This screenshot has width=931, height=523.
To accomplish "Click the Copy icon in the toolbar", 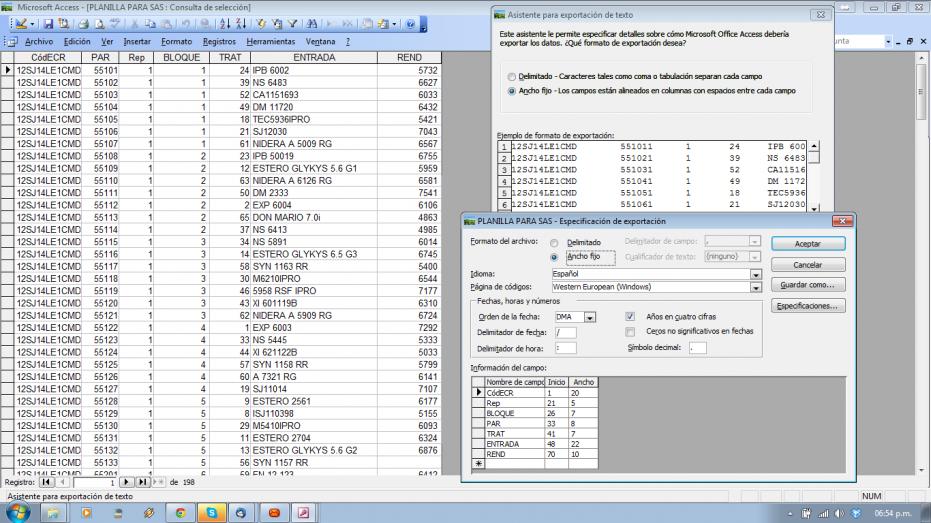I will (150, 24).
